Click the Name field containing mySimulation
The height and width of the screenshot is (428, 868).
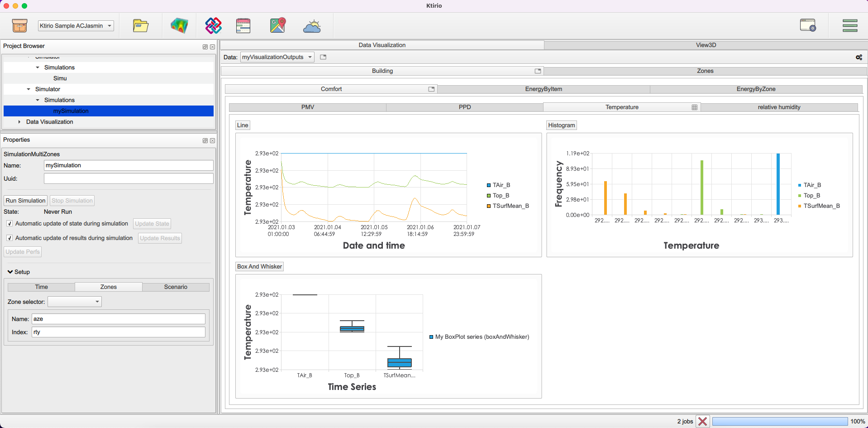128,165
